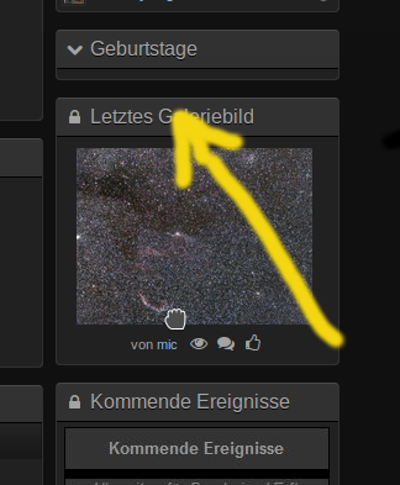Click the 'von' author label under the image
Screen dimensions: 400x485
coord(142,345)
